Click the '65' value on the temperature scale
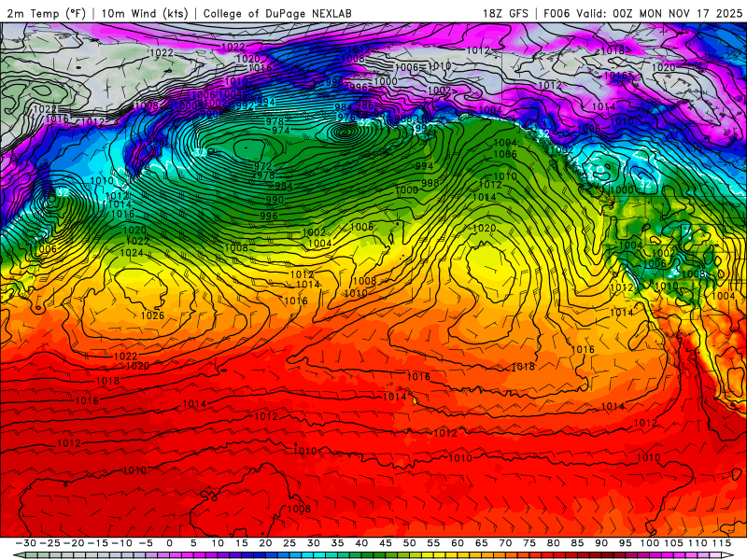The image size is (747, 560). pos(481,543)
